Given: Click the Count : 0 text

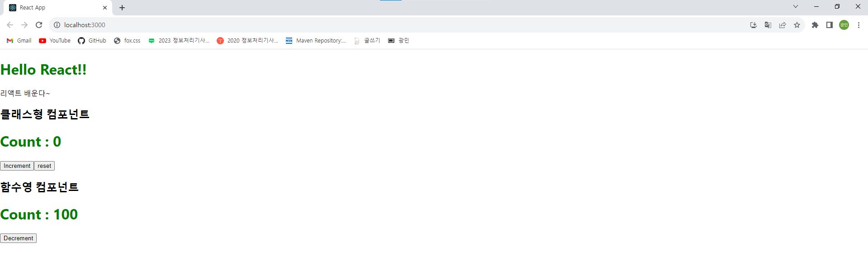Looking at the screenshot, I should [x=30, y=142].
